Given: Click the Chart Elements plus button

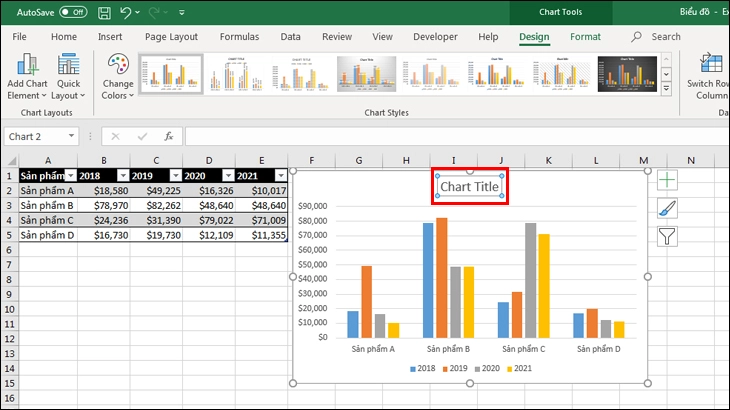Looking at the screenshot, I should click(668, 181).
